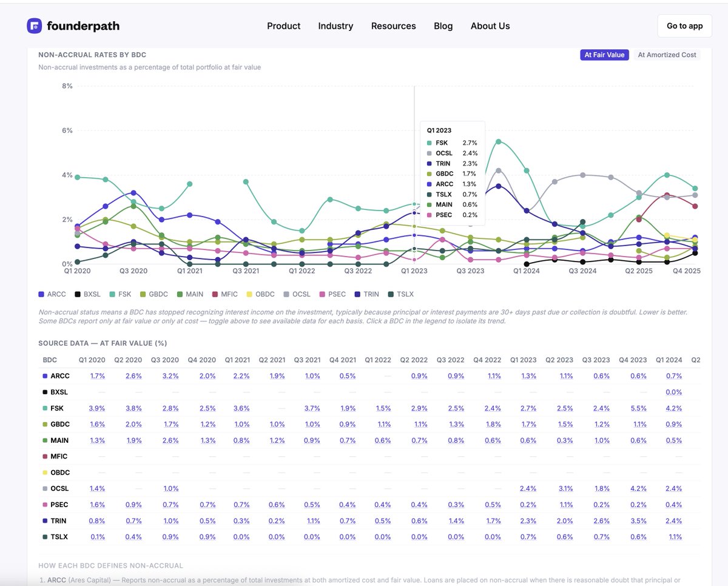728x586 pixels.
Task: Click the Non-Accrual Rates by BDC heading
Action: (x=92, y=55)
